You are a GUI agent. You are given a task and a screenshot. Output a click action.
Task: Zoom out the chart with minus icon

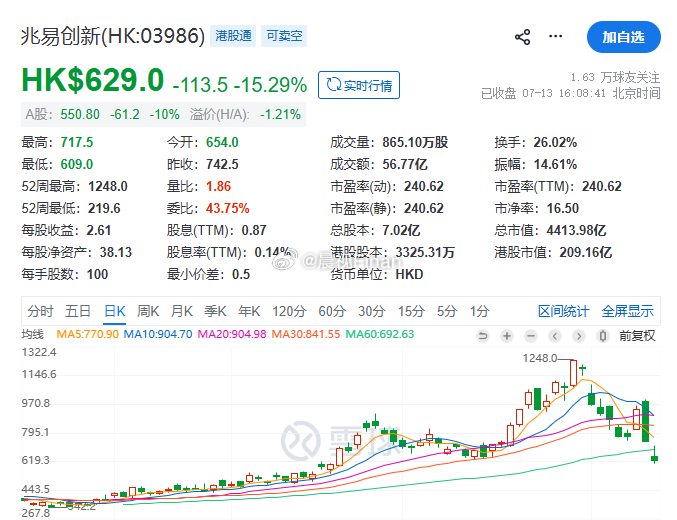coord(531,336)
